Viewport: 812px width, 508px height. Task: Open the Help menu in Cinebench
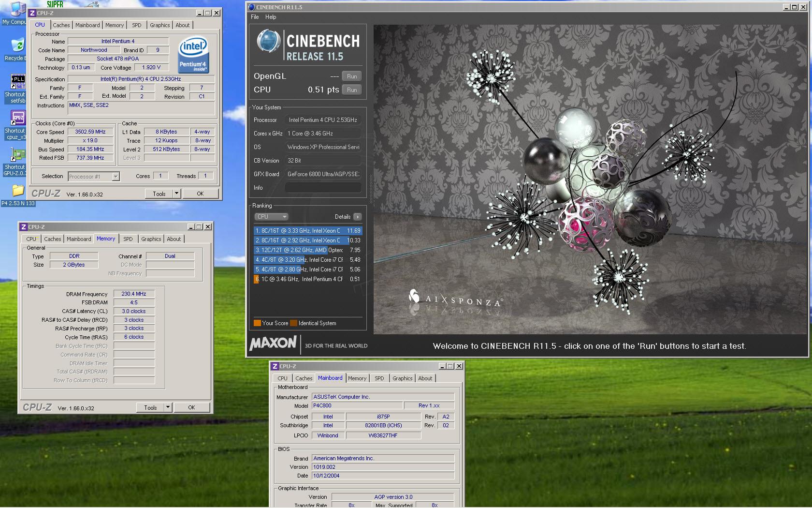[x=271, y=17]
